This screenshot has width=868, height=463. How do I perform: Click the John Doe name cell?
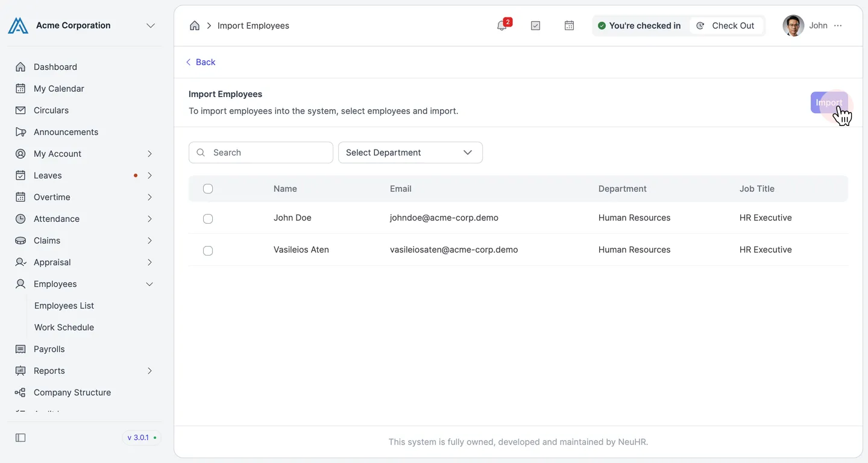[292, 218]
